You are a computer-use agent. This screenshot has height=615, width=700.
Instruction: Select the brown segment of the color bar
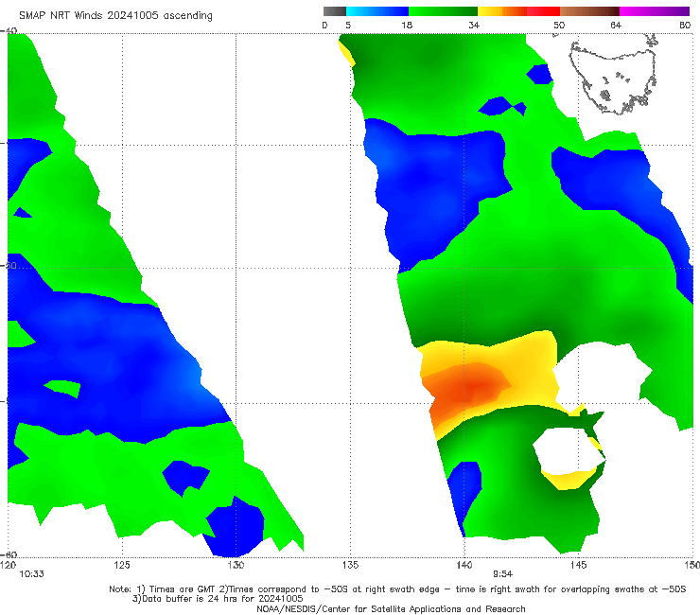point(589,11)
